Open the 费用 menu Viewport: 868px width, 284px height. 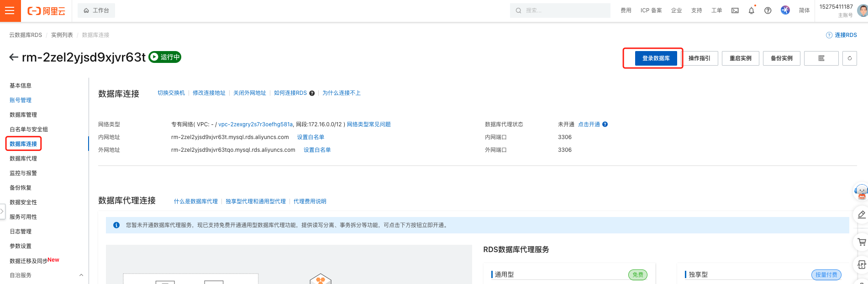pyautogui.click(x=626, y=10)
